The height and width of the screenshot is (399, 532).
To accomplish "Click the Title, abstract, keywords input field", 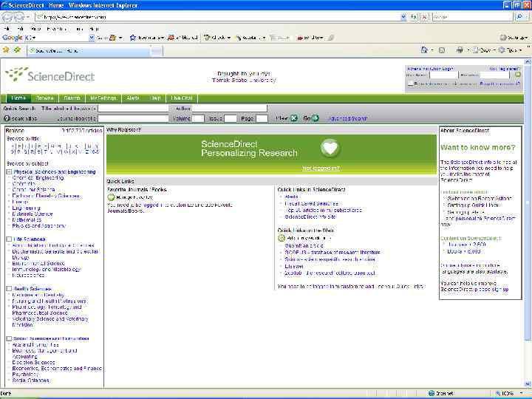I will coord(133,108).
